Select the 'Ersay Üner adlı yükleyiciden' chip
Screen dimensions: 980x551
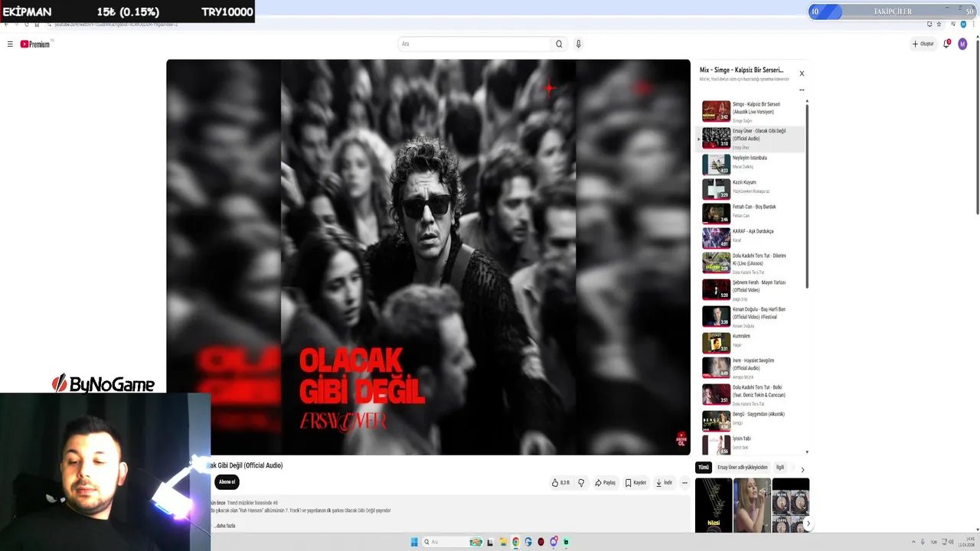tap(742, 468)
